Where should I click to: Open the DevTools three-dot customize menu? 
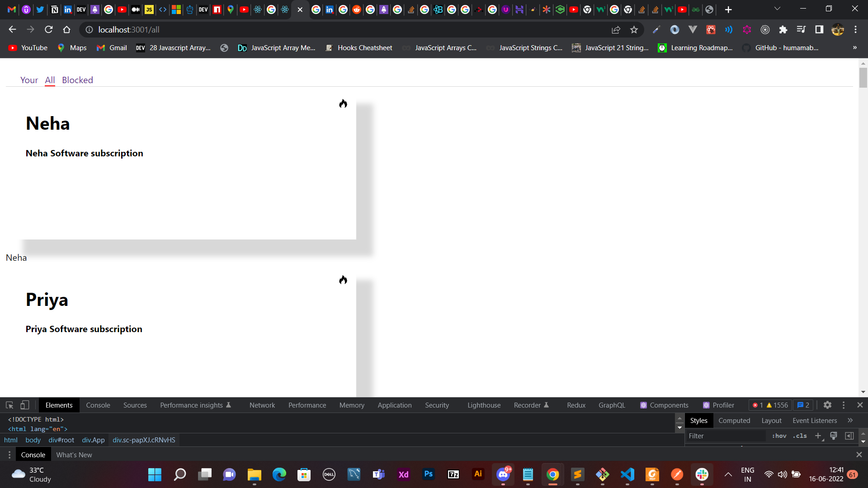click(844, 405)
